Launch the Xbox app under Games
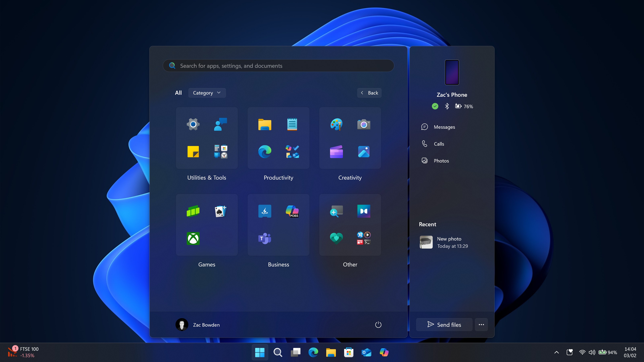Image resolution: width=644 pixels, height=362 pixels. click(x=193, y=239)
